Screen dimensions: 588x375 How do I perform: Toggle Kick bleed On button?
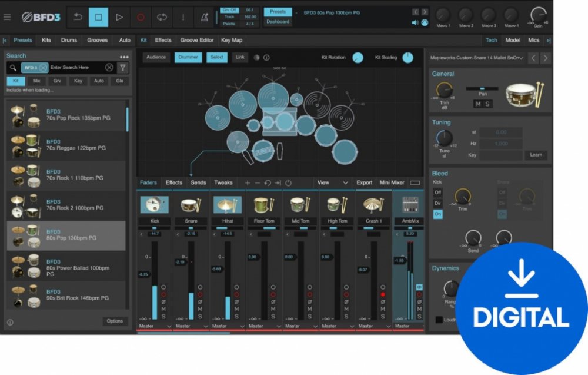point(437,214)
